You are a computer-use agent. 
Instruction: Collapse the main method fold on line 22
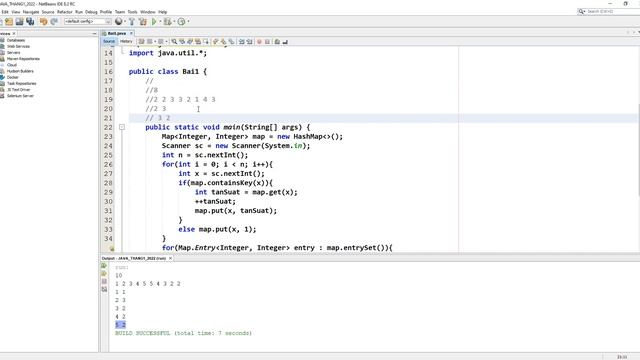[122, 127]
